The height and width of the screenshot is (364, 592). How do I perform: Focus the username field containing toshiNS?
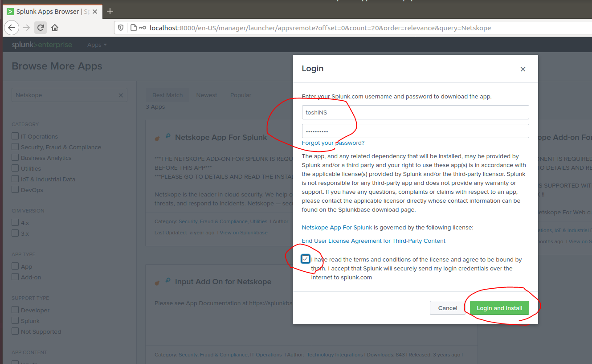(415, 112)
